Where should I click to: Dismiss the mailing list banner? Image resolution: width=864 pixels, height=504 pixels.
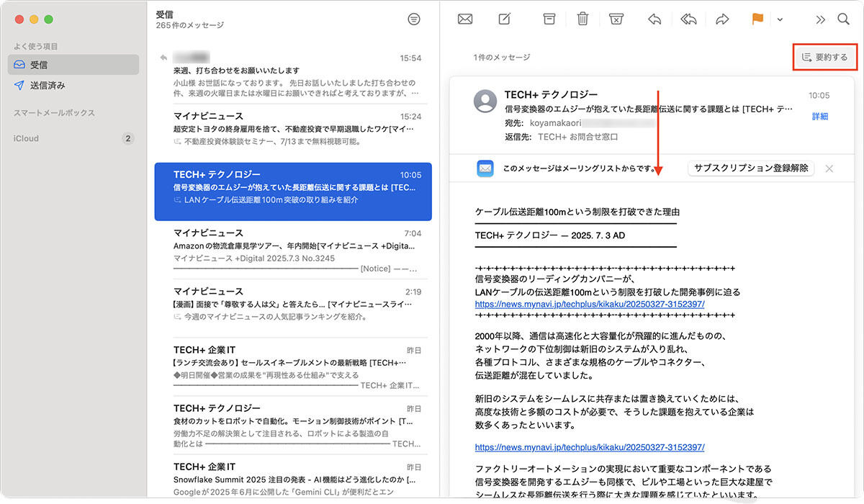(x=829, y=168)
